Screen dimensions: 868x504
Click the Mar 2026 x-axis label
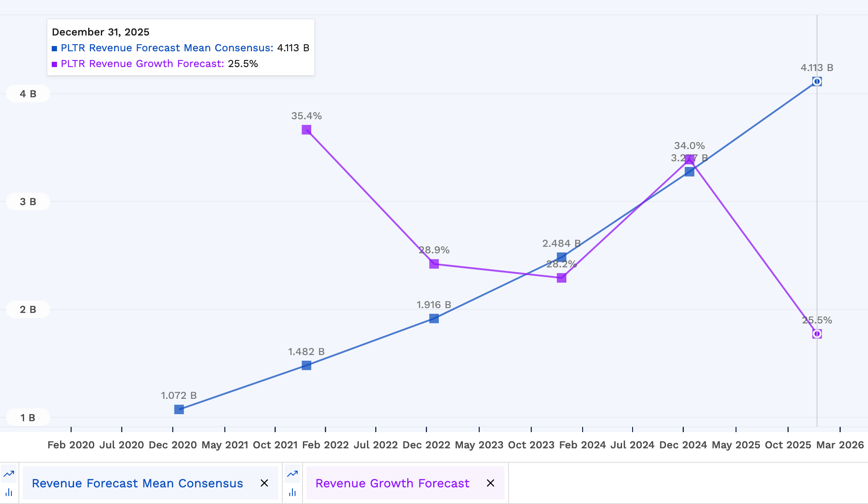pos(840,445)
